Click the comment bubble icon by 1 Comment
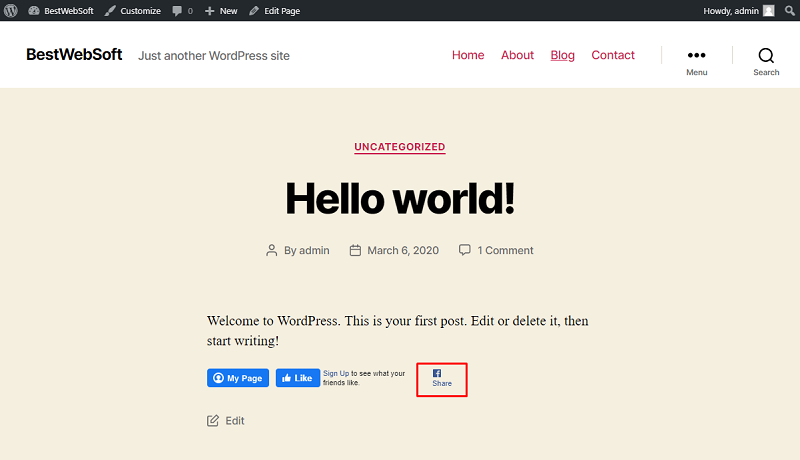This screenshot has height=460, width=800. pos(464,250)
